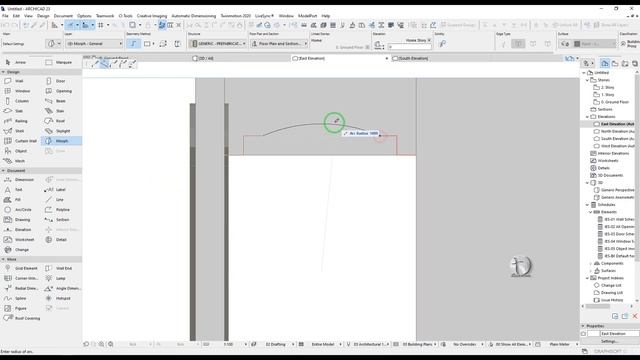Select the Dimension tool
The width and height of the screenshot is (640, 360).
(20, 180)
